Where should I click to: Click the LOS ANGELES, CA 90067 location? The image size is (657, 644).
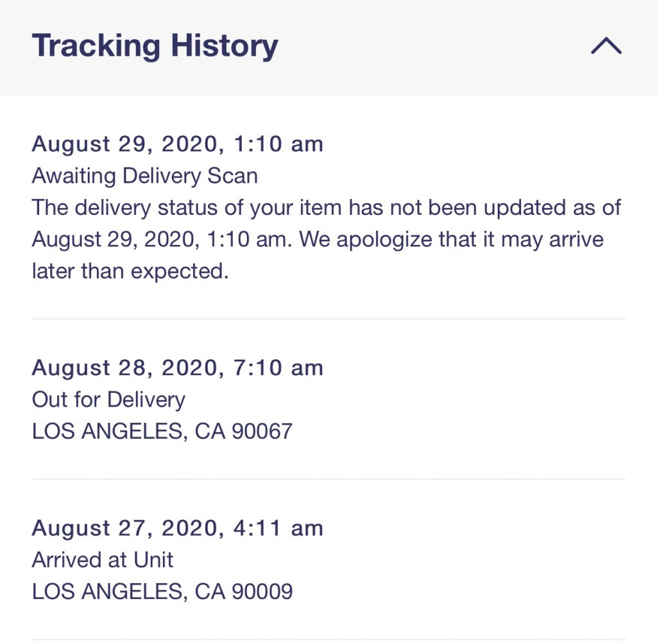tap(162, 431)
